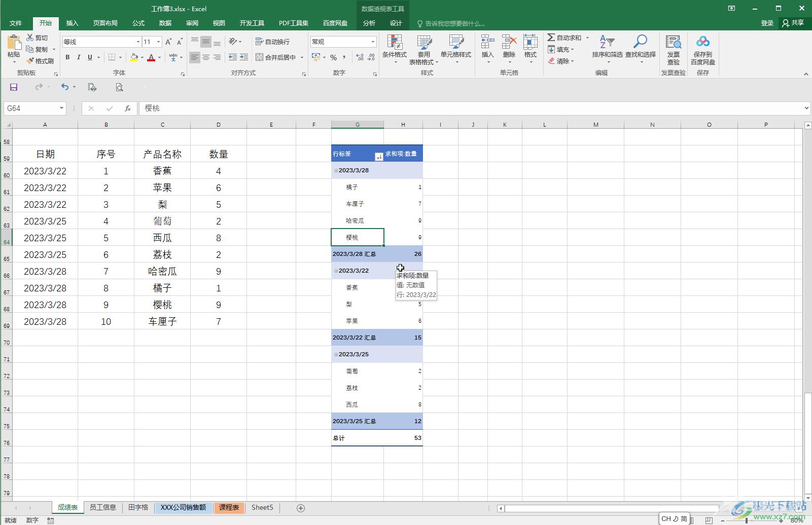Screen dimensions: 812x525
Task: Click the Delete cells icon
Action: 509,43
